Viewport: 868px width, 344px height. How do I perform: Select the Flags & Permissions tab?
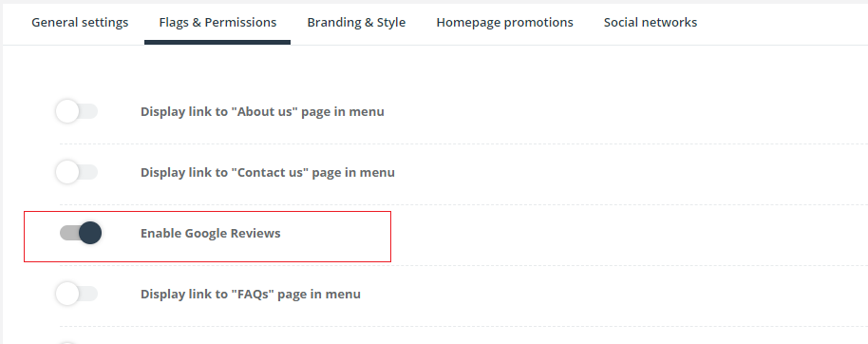click(x=217, y=23)
